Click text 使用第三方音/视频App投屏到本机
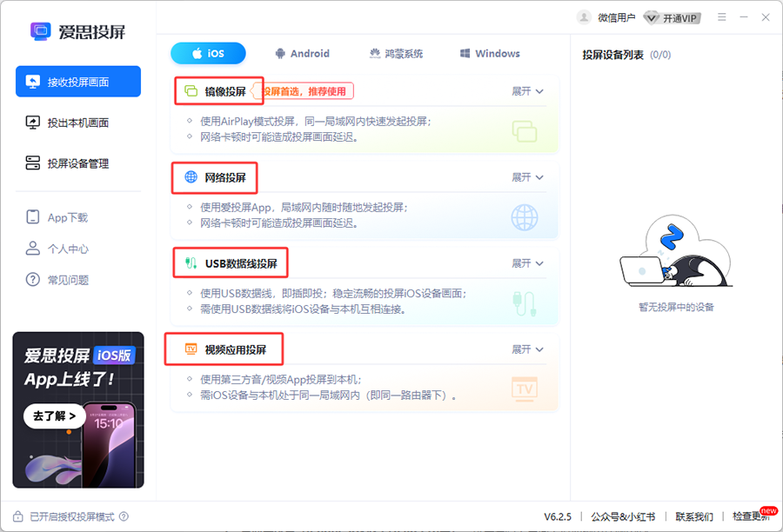This screenshot has height=532, width=783. point(281,379)
